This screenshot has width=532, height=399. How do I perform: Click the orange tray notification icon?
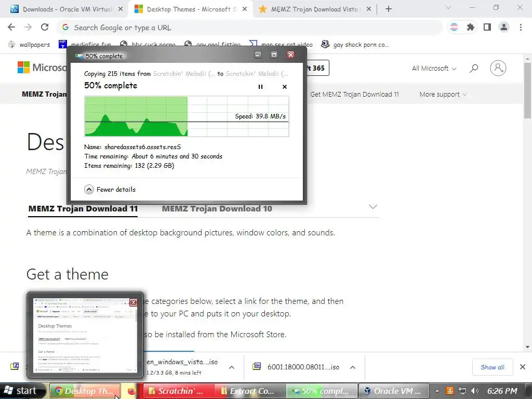[x=450, y=391]
